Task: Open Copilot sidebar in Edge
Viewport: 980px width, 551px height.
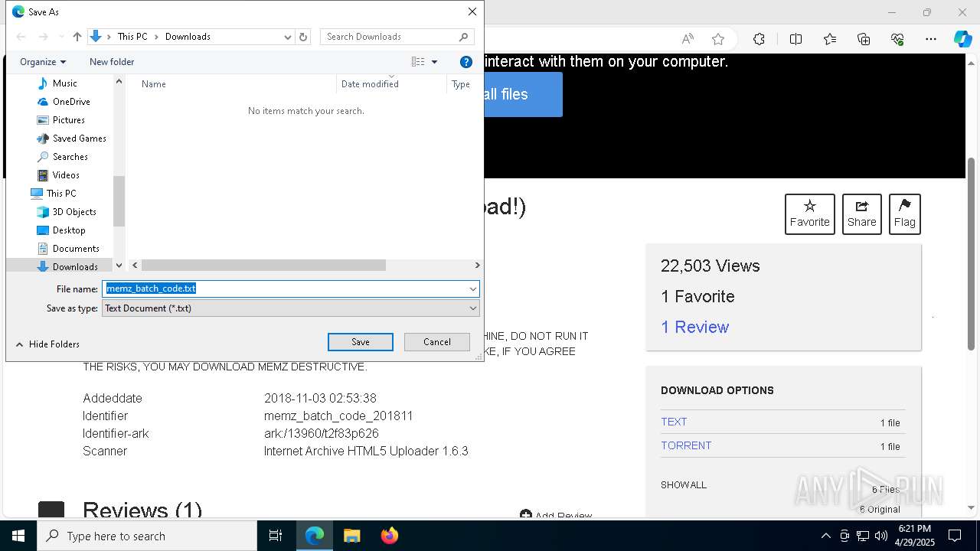Action: coord(963,39)
